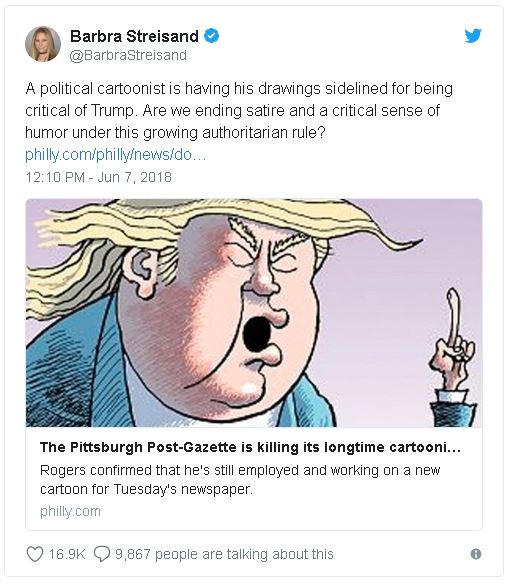Viewport: 510px width, 584px height.
Task: Click the tweet body text about satire
Action: tap(239, 111)
